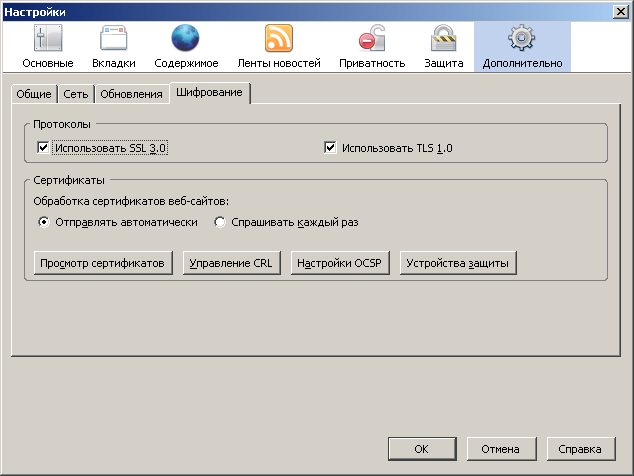Click Просмотр сертификатов button
The height and width of the screenshot is (476, 634).
(103, 263)
